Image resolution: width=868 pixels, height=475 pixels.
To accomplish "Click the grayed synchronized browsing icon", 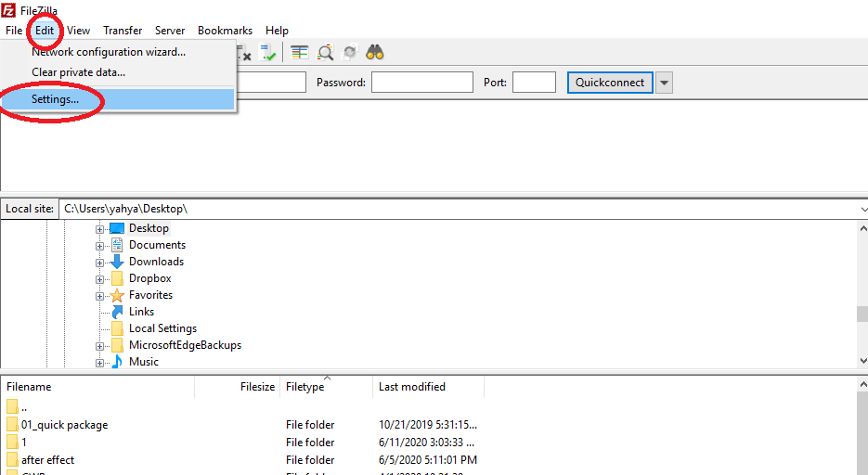I will (x=350, y=53).
